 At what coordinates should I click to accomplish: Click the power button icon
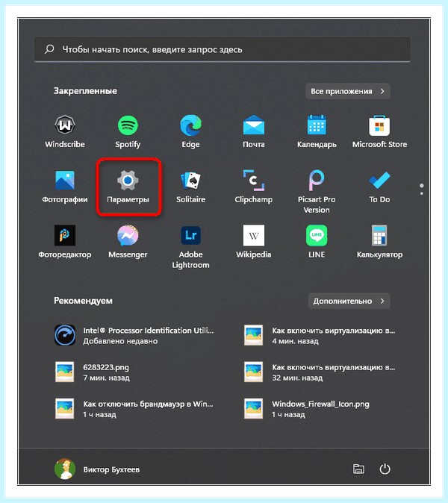(385, 469)
